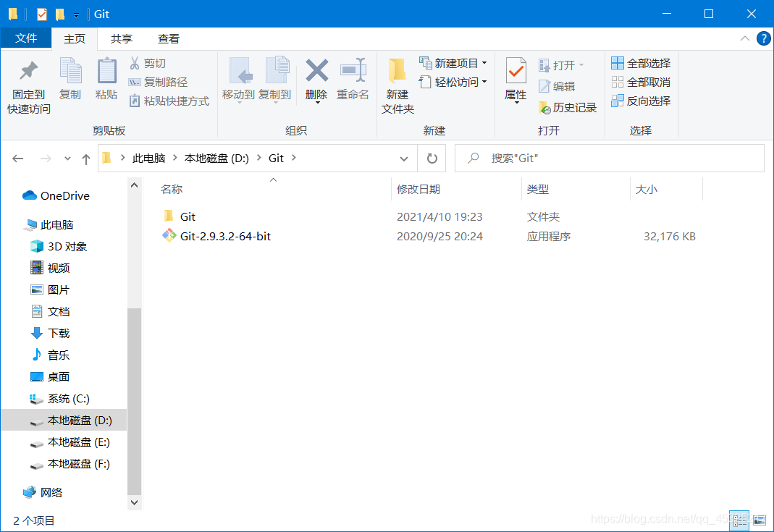The image size is (774, 532).
Task: Expand the New item dropdown
Action: (484, 63)
